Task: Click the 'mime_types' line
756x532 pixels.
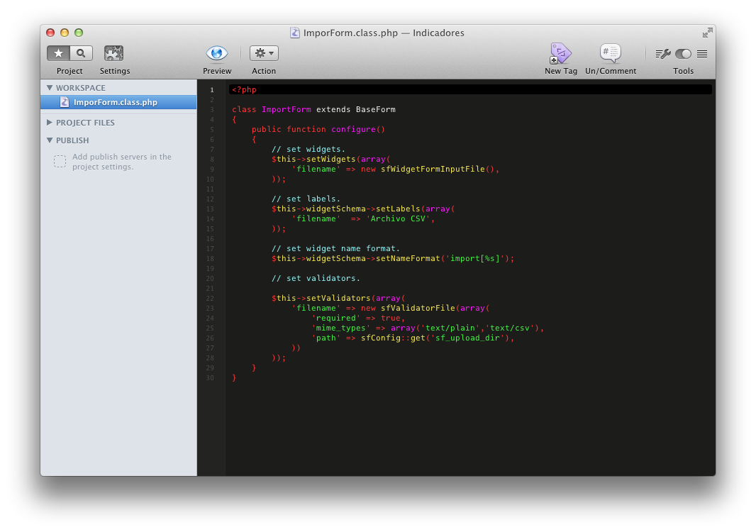Action: pos(428,328)
